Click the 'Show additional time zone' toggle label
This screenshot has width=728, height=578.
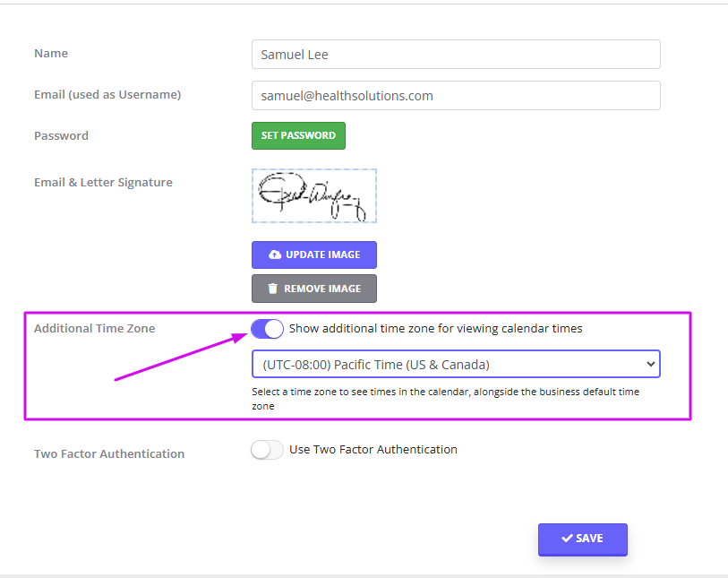435,329
